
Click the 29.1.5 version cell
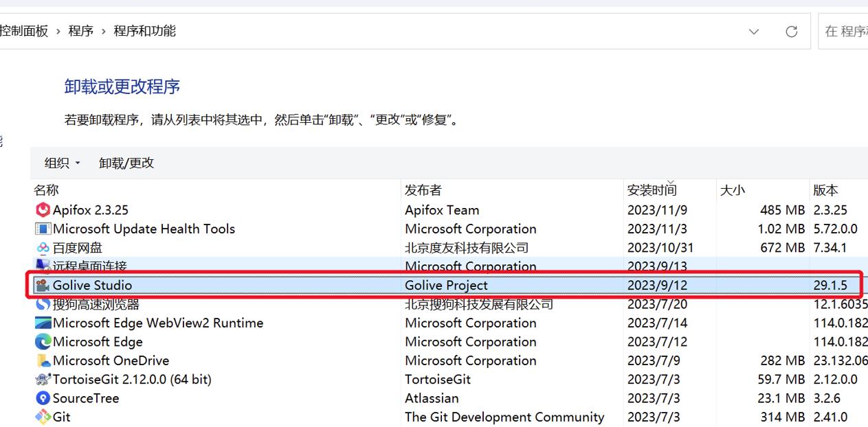pyautogui.click(x=831, y=286)
